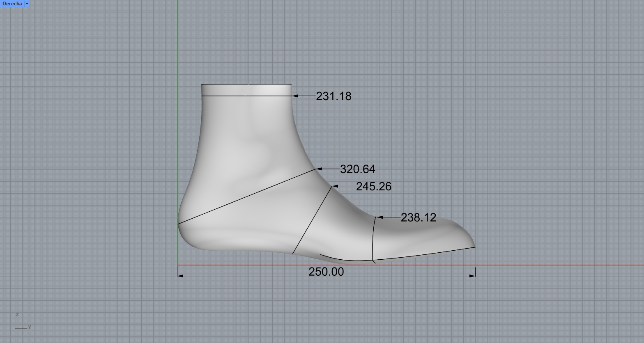Select the horizontal ankle girth curve
Image resolution: width=644 pixels, height=343 pixels.
[x=246, y=96]
